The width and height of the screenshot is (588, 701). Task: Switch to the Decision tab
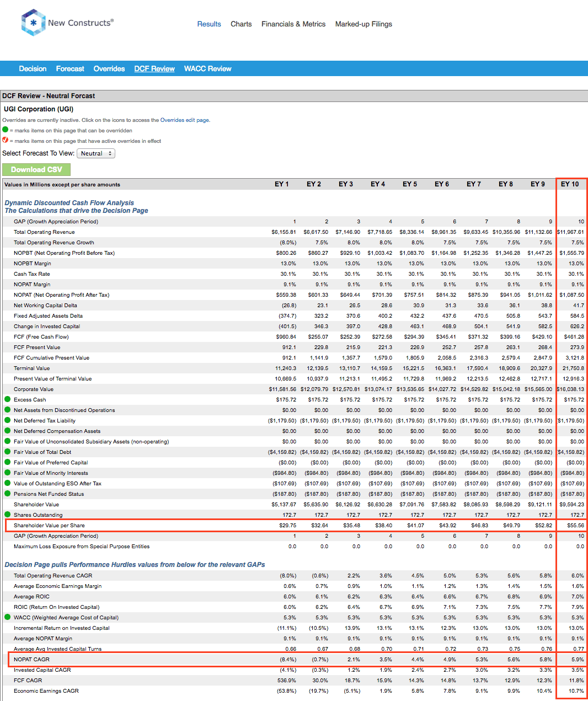click(x=33, y=69)
